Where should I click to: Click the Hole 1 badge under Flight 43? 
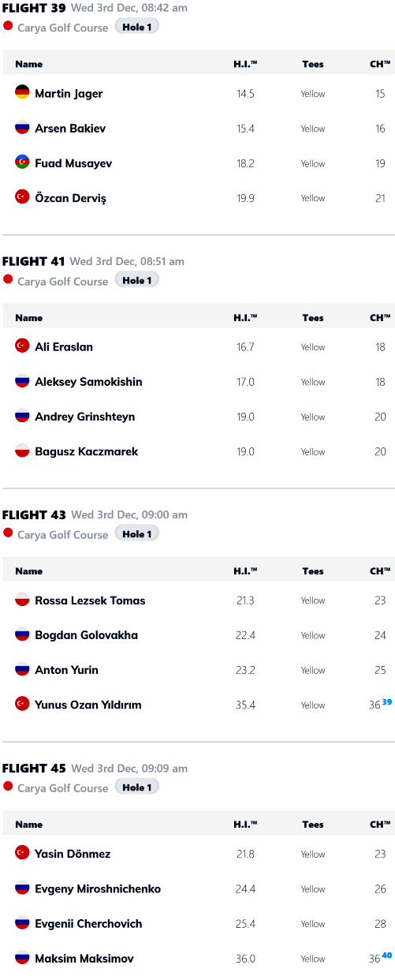pyautogui.click(x=137, y=533)
